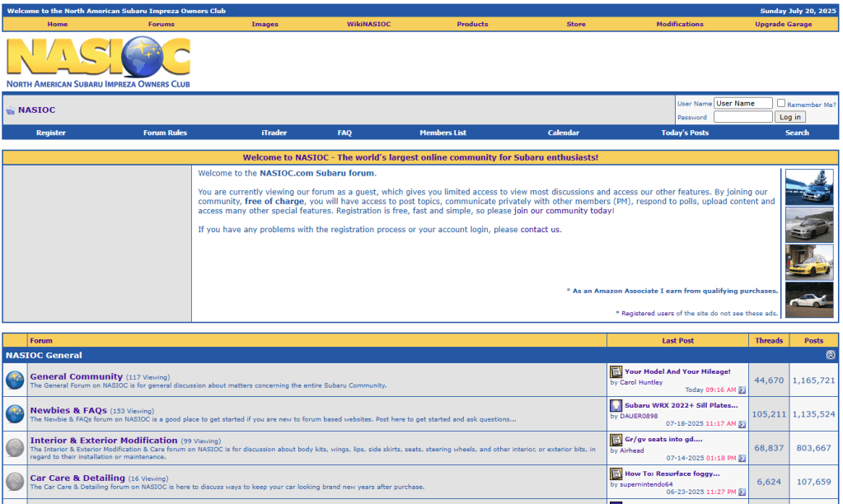Open the Upgrade Garage menu item

click(783, 24)
